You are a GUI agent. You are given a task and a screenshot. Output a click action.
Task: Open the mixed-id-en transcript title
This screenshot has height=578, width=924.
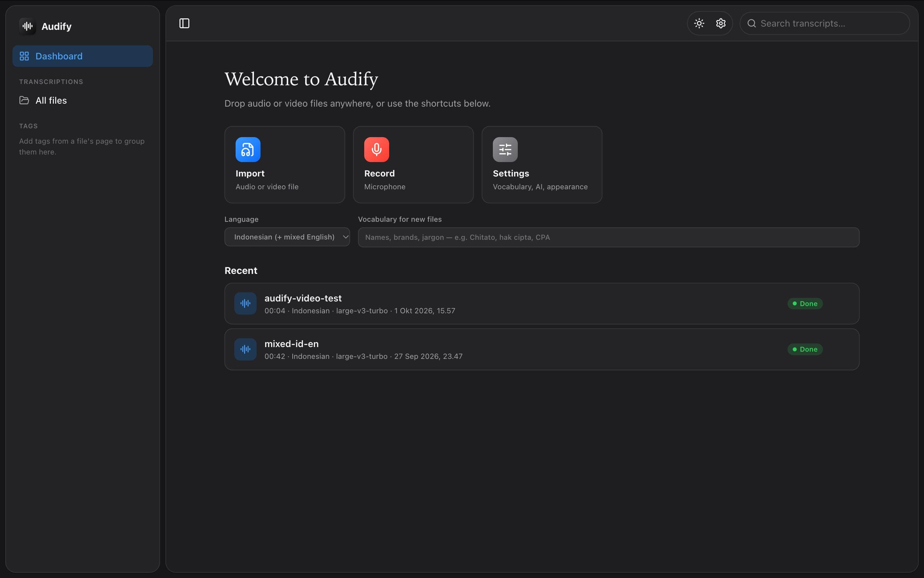click(291, 344)
